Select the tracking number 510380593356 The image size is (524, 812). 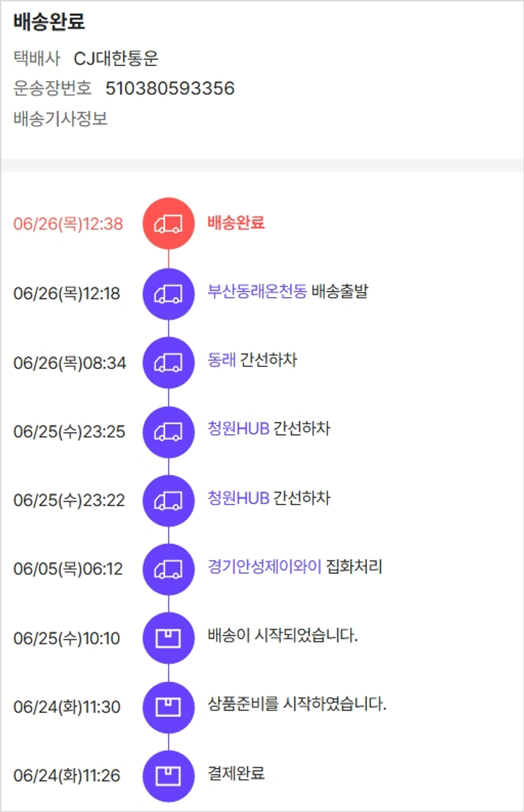[x=170, y=88]
